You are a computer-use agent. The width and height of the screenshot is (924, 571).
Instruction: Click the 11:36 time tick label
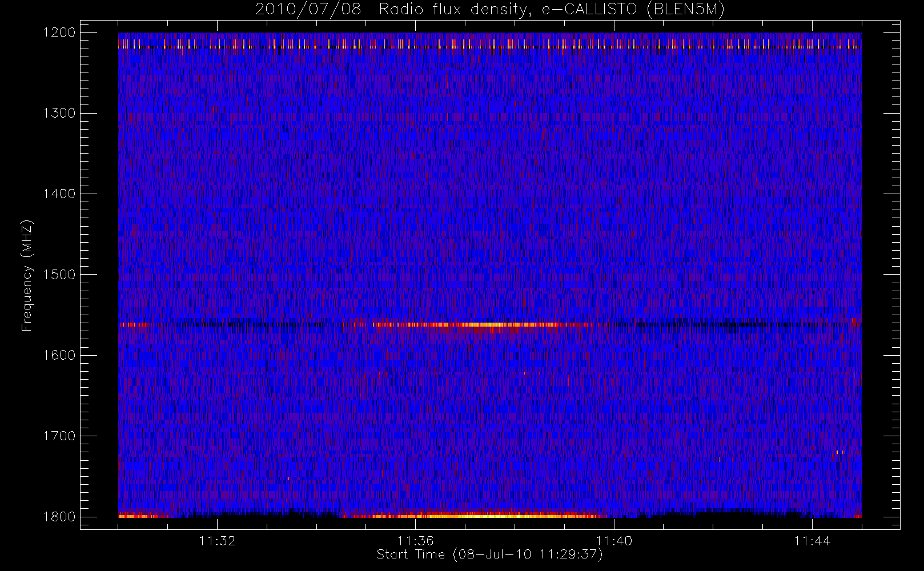pyautogui.click(x=416, y=540)
